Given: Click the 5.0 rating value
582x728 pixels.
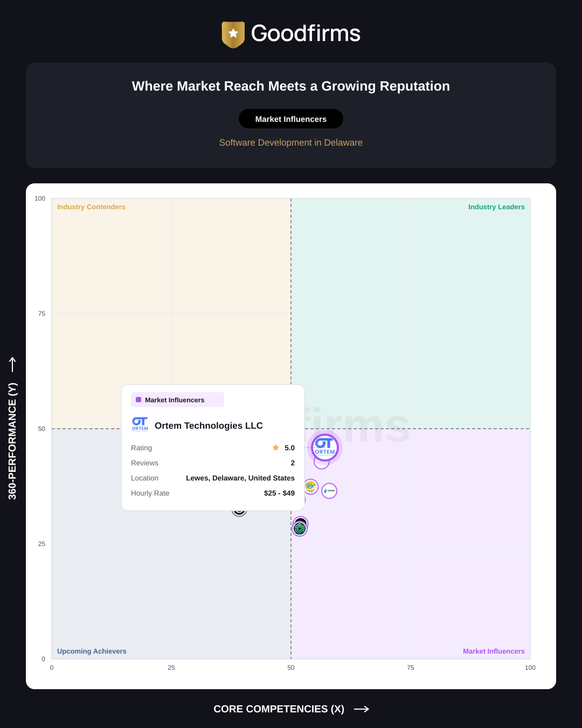Looking at the screenshot, I should coord(289,448).
